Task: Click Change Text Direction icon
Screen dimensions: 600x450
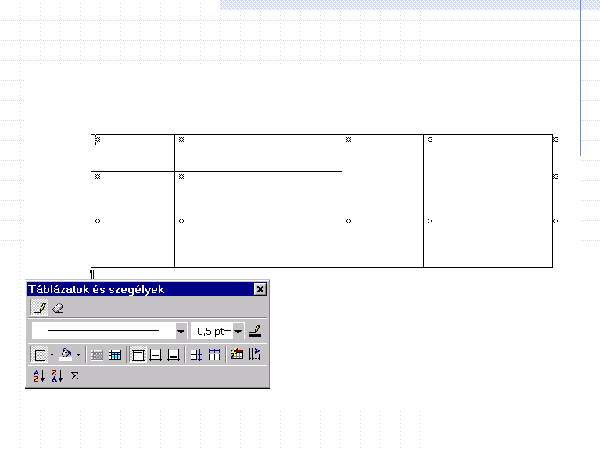Action: (x=254, y=354)
